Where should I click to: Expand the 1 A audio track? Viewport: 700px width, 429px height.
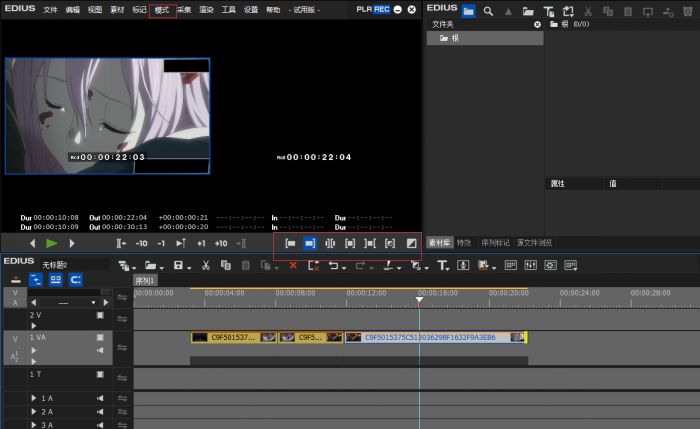[33, 398]
